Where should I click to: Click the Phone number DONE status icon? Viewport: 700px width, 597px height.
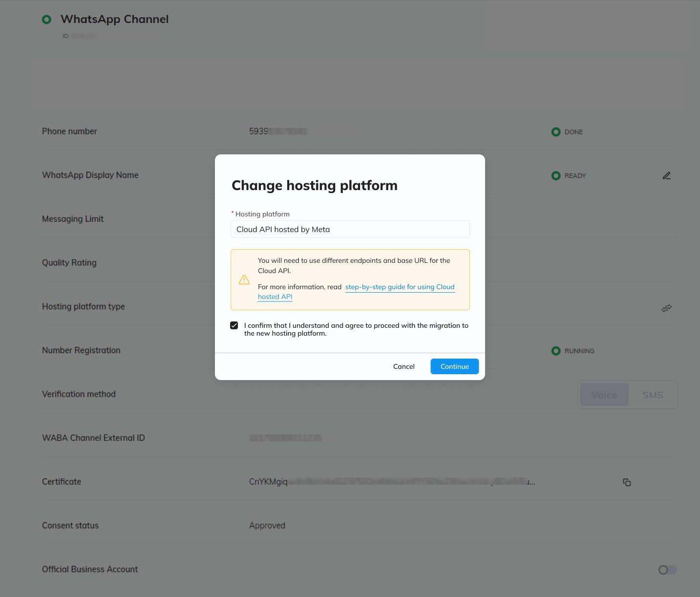(556, 132)
